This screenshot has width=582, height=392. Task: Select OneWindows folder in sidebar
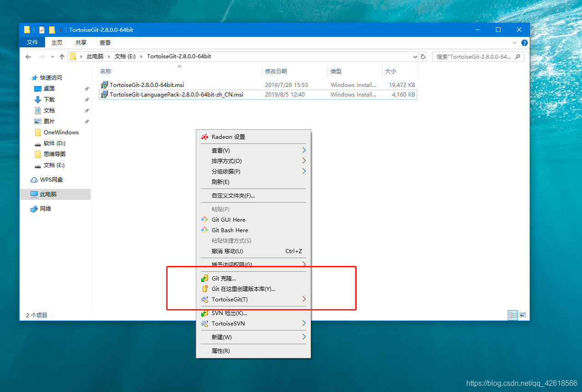[x=61, y=132]
